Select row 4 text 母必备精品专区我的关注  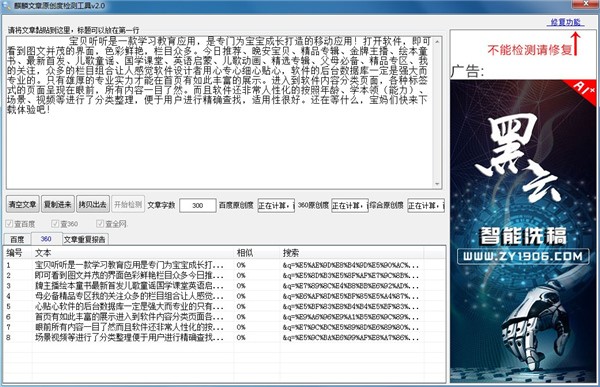[129, 296]
